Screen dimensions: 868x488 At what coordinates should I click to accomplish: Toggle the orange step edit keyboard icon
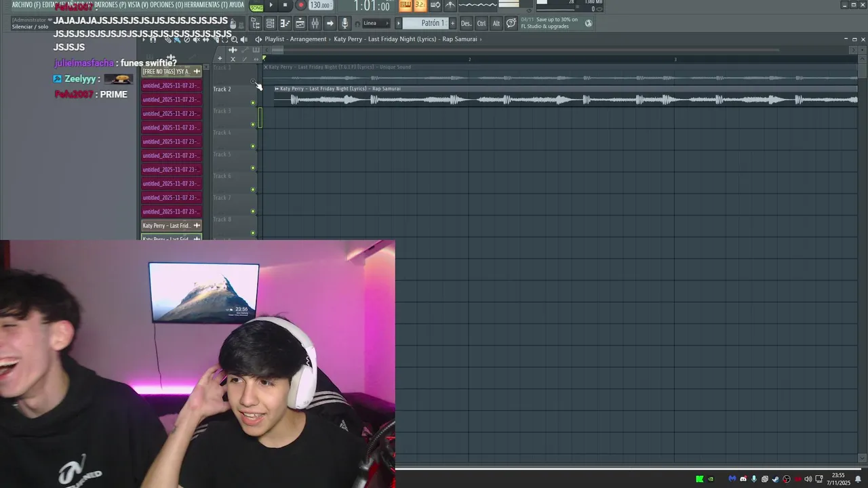pos(405,5)
